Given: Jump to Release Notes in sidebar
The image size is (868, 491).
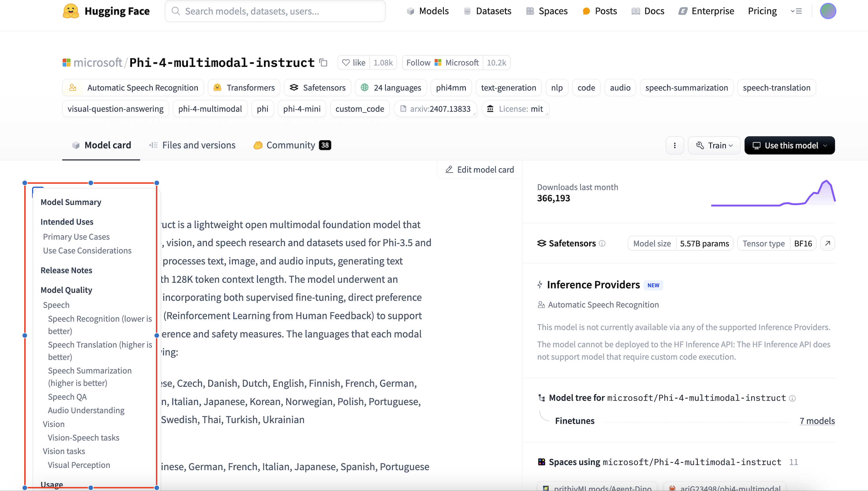Looking at the screenshot, I should (66, 271).
